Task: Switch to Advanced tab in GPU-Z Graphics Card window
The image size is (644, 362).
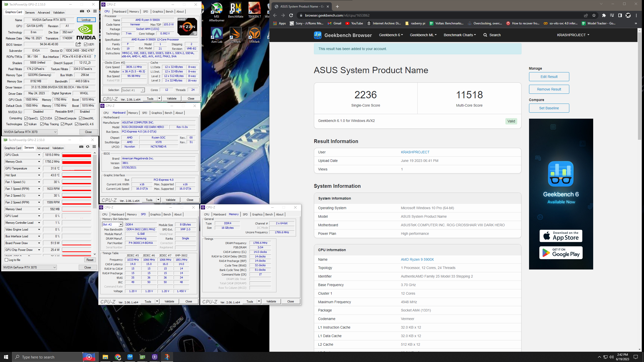Action: 44,12
